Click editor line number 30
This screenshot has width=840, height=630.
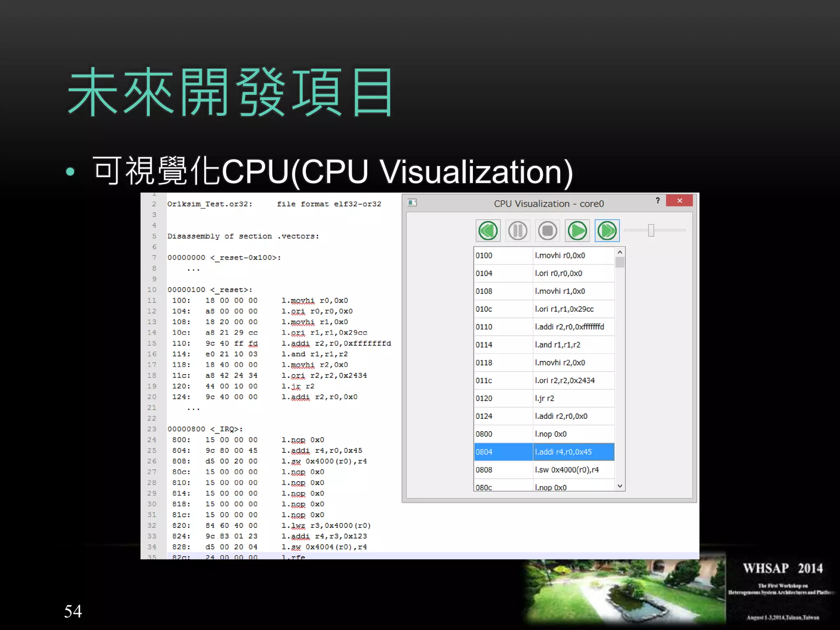click(152, 504)
